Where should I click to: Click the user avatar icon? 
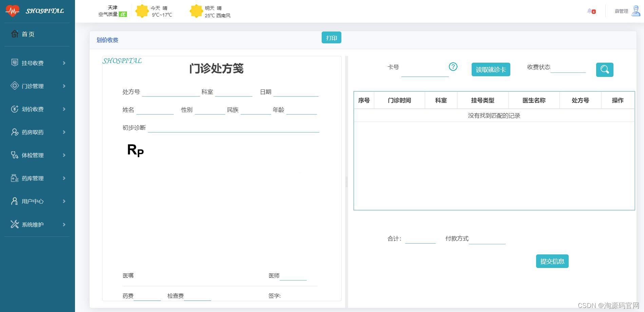point(636,11)
